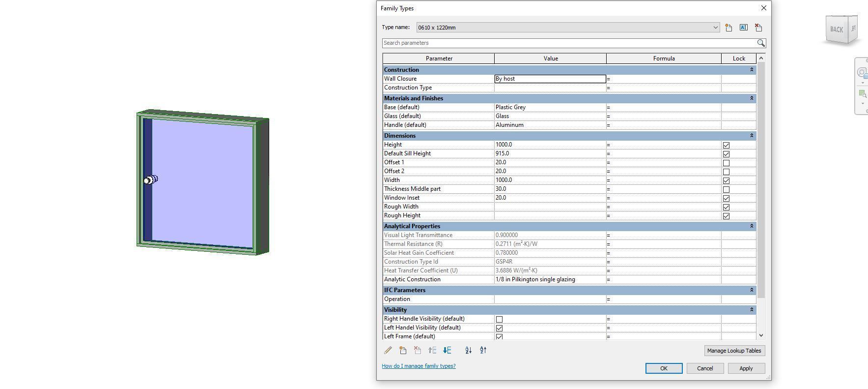Click the Delete Parameter icon
Image resolution: width=868 pixels, height=389 pixels.
418,351
